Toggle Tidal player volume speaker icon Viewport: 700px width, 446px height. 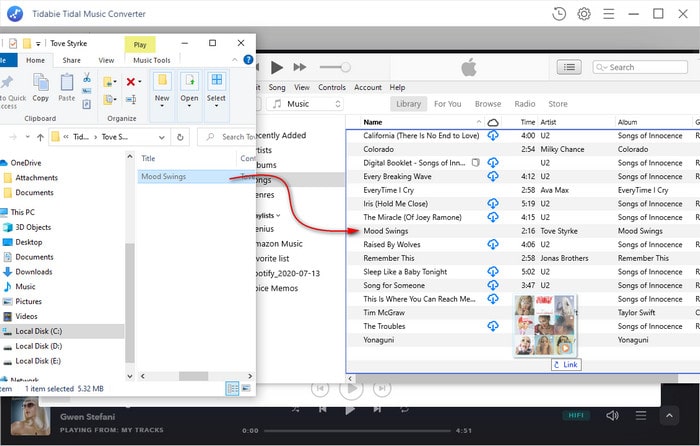[x=612, y=416]
